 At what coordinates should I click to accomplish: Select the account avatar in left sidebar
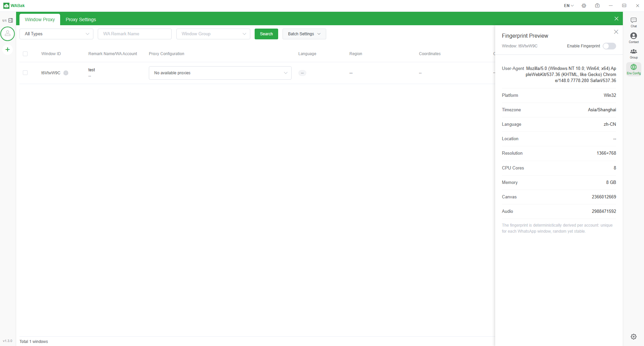point(7,34)
